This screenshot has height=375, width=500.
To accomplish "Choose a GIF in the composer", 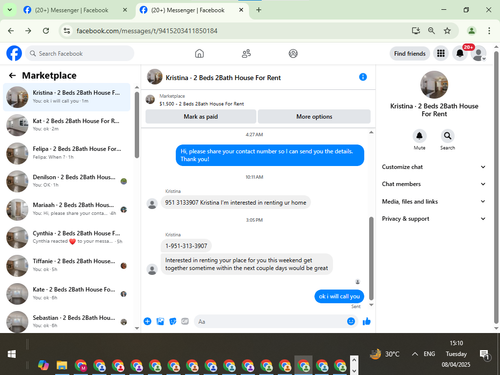I will 185,321.
